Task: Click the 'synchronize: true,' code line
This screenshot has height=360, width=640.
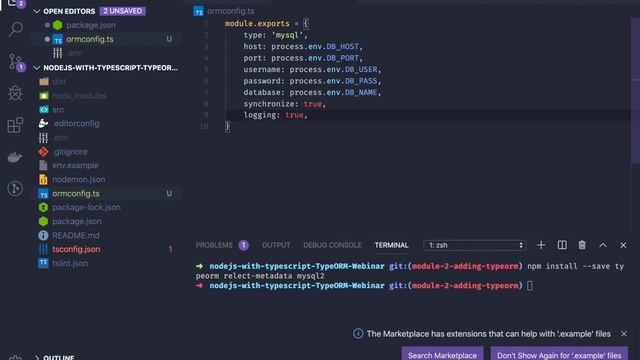Action: (x=284, y=104)
